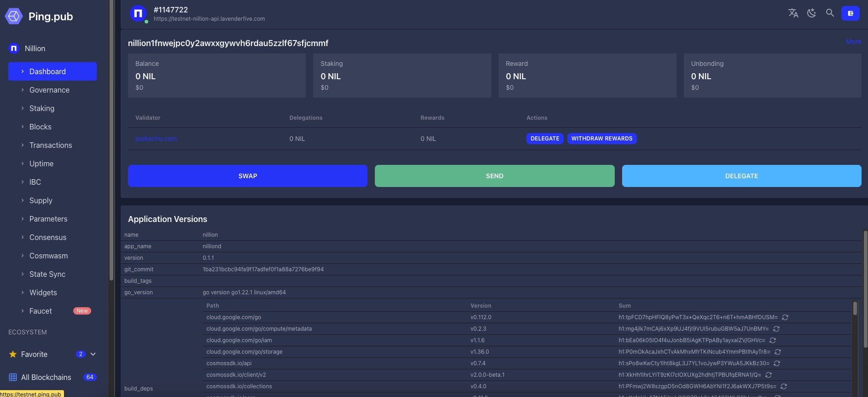
Task: Open the Faucet menu item
Action: 41,311
